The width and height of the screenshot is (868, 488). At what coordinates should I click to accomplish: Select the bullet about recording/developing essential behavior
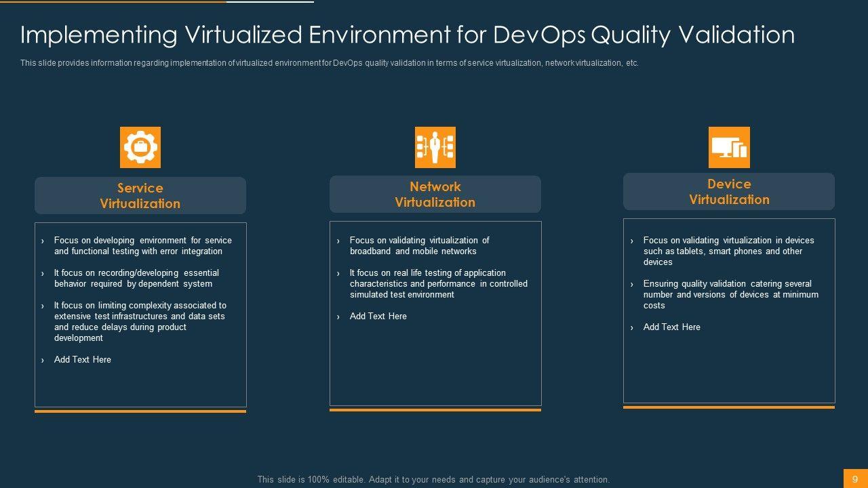pyautogui.click(x=136, y=279)
